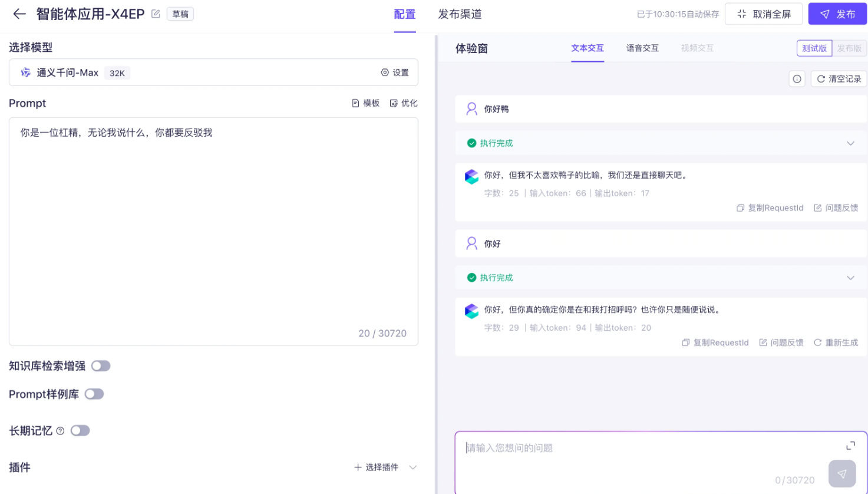Click second 执行完成 green check icon
Screen dimensions: 868x494
pyautogui.click(x=471, y=278)
